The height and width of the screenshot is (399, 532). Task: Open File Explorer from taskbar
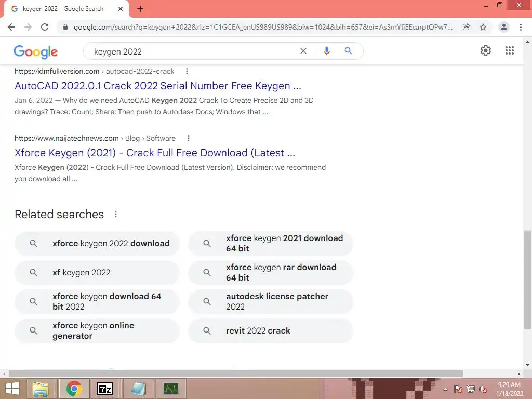coord(41,389)
